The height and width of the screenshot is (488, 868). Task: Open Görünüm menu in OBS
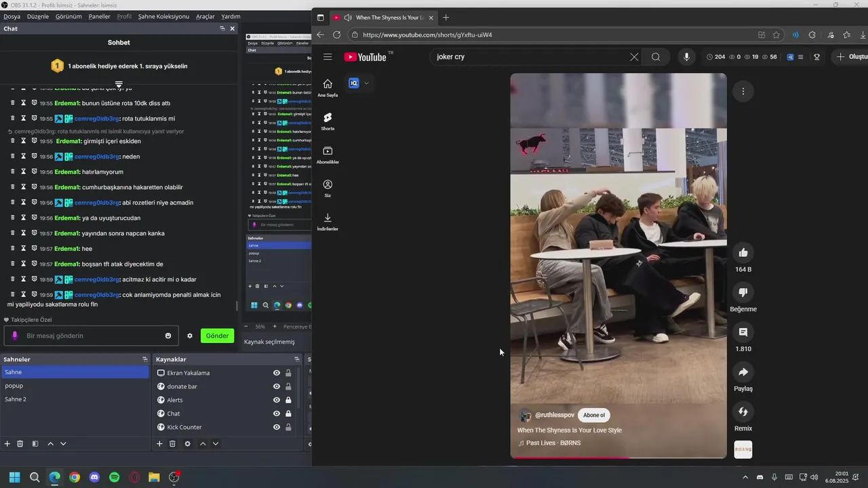click(x=68, y=16)
